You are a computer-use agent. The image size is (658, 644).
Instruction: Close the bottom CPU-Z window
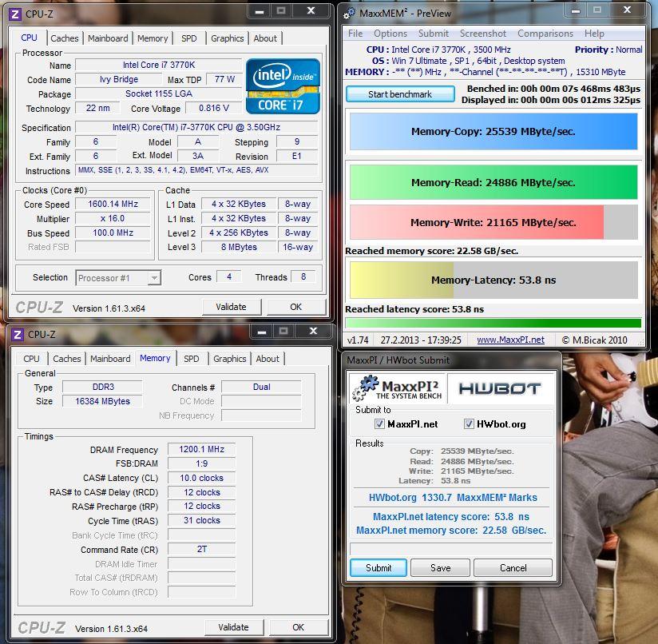314,332
